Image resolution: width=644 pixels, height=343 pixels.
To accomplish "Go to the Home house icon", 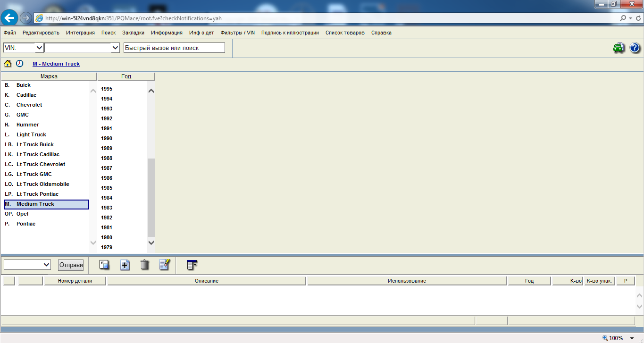I will point(8,63).
